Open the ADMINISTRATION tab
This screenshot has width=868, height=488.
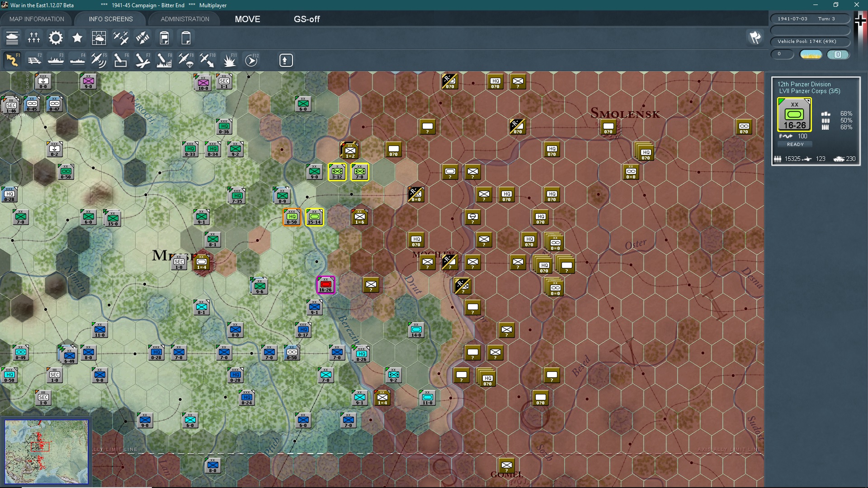pyautogui.click(x=185, y=19)
